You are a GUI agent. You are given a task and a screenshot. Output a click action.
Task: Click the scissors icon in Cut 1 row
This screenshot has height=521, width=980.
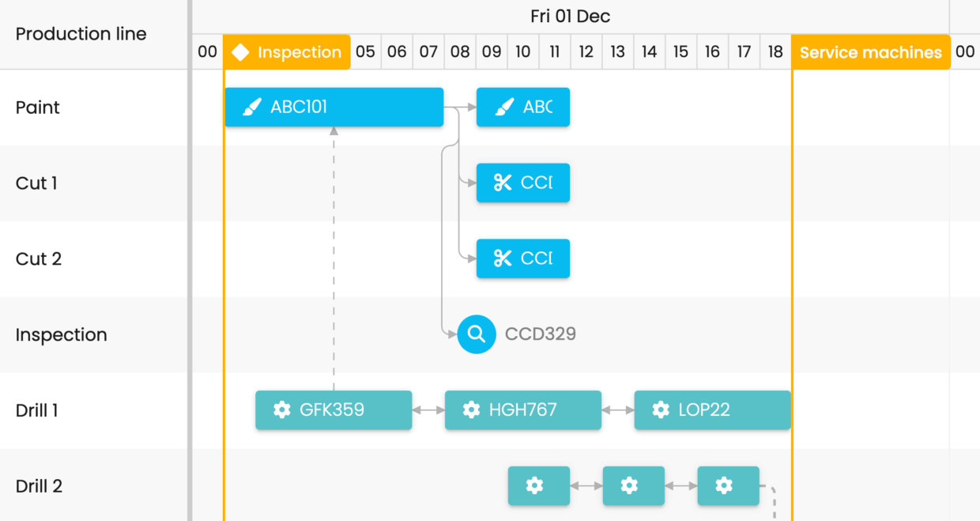point(503,183)
